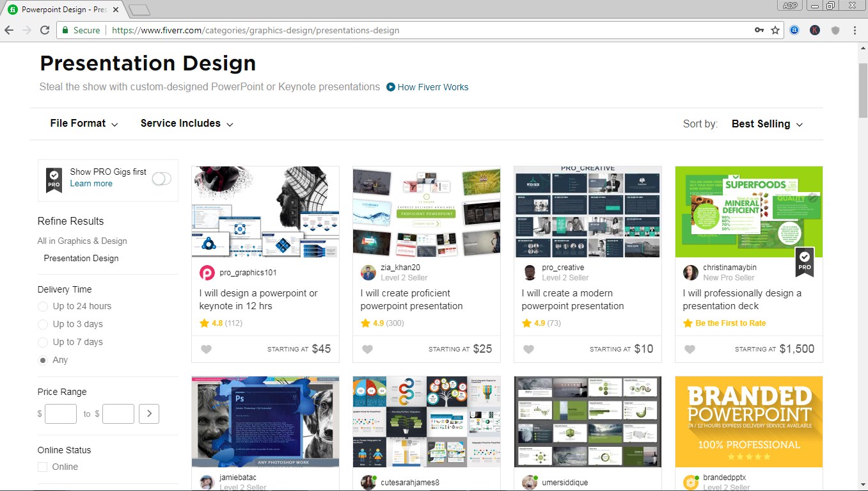Click the brandedpptx seller avatar
Screen dimensions: 868x491
(691, 483)
